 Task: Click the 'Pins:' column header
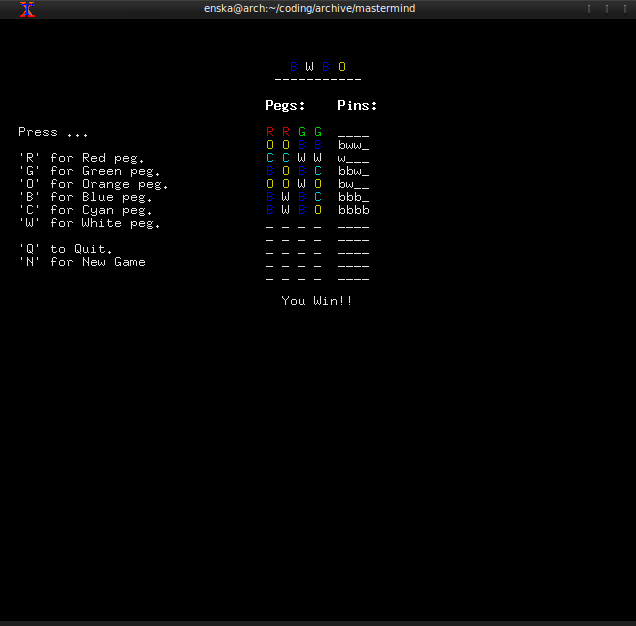[357, 105]
